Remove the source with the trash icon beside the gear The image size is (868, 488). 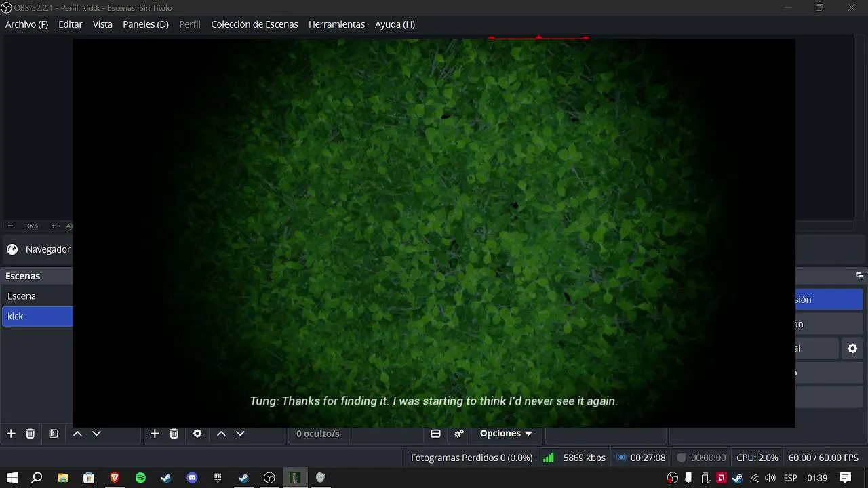[174, 434]
